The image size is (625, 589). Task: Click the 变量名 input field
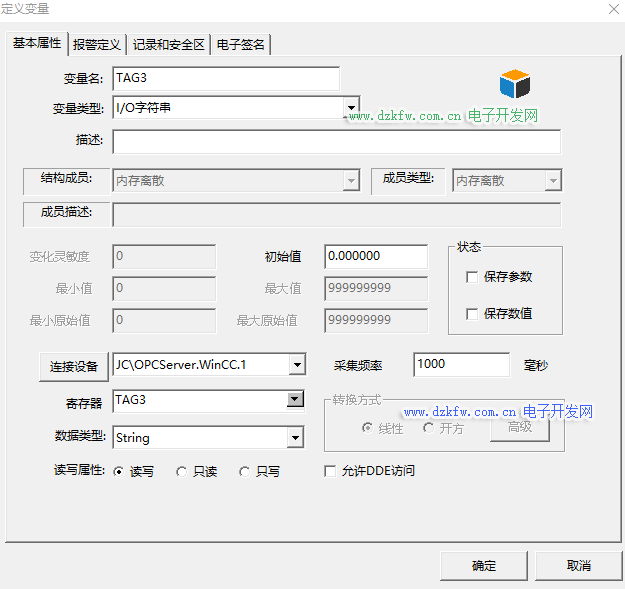tap(226, 78)
